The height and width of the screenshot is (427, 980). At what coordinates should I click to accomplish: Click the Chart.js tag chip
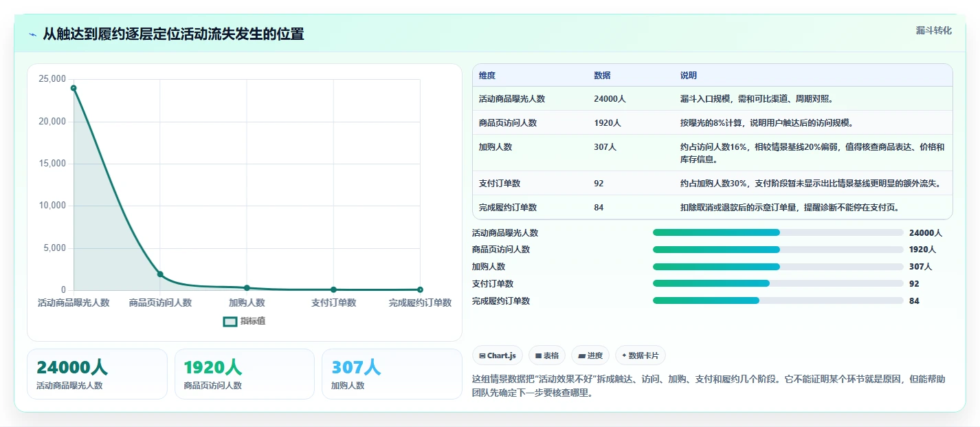coord(497,355)
